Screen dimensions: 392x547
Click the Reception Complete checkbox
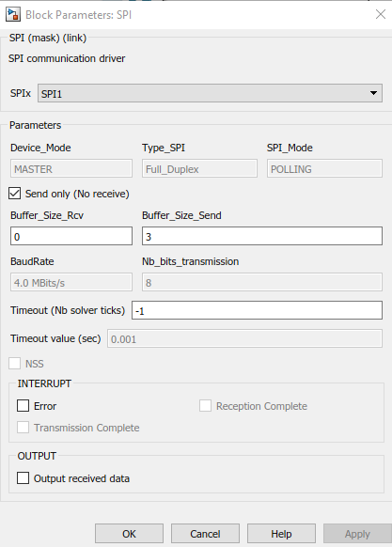pos(205,406)
